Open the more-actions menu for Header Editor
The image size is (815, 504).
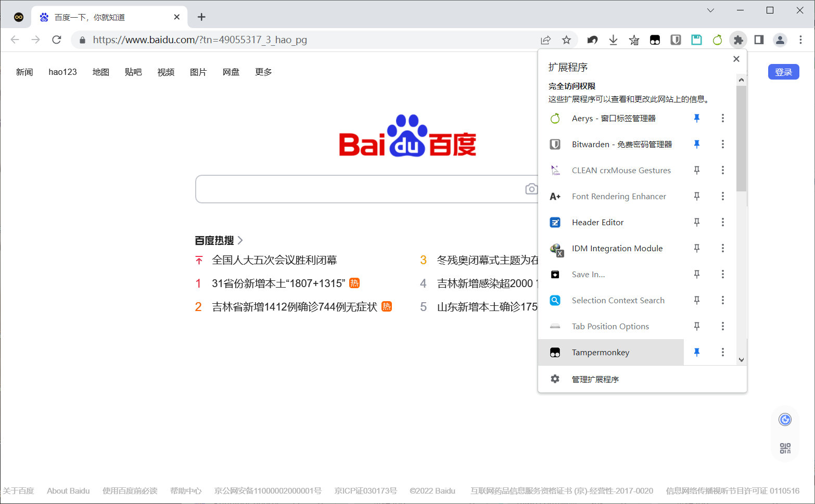723,223
